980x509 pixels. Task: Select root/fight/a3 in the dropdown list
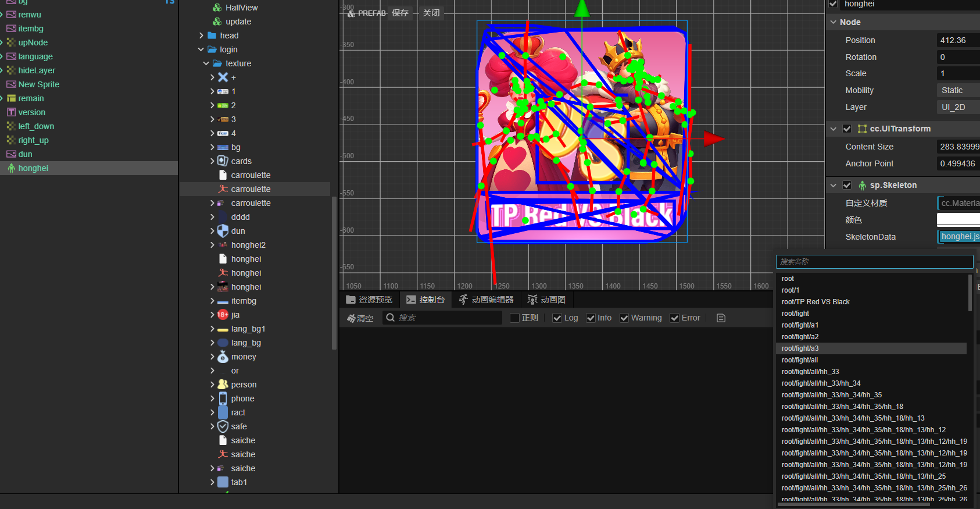click(x=871, y=348)
